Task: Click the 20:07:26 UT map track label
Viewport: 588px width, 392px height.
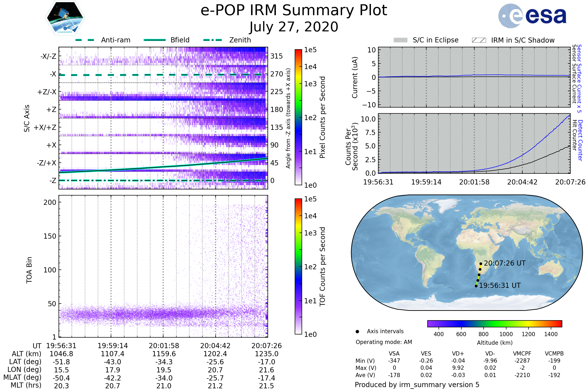Action: pyautogui.click(x=504, y=263)
